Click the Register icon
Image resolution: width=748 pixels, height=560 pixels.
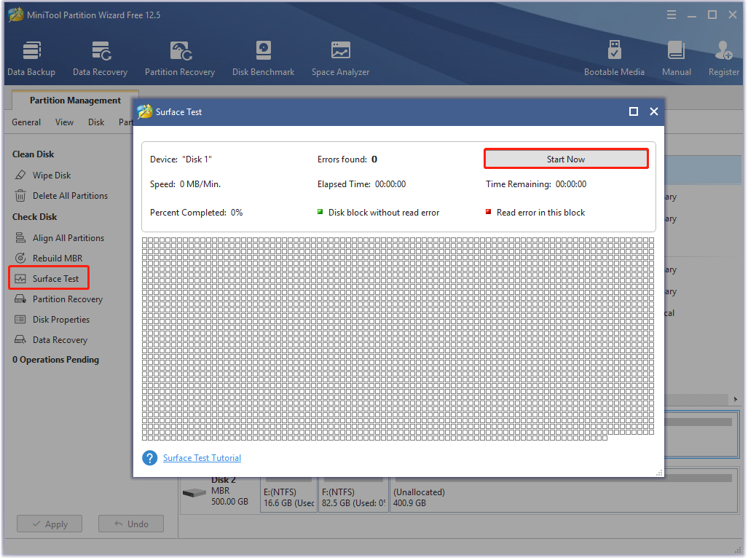[724, 50]
